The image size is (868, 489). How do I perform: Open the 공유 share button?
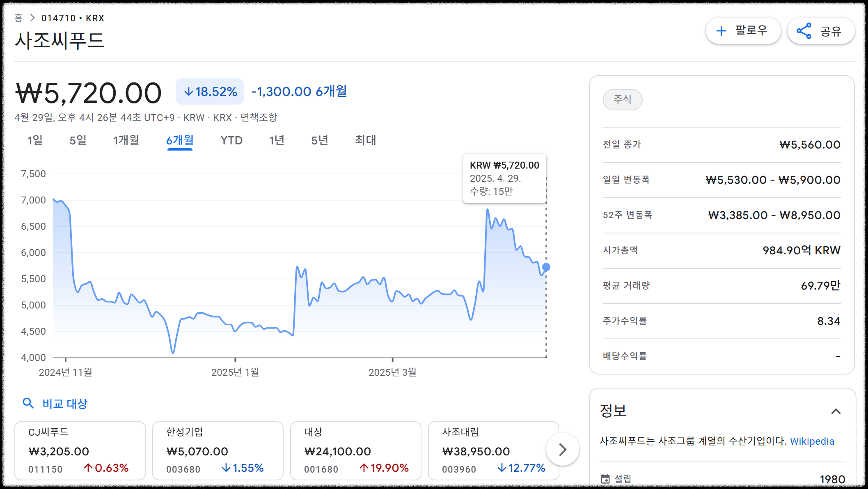click(x=821, y=31)
